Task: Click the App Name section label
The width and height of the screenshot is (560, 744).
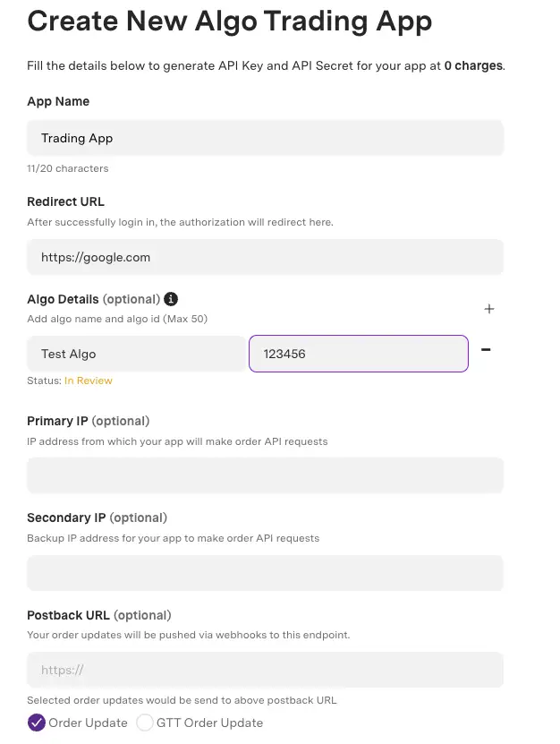Action: coord(58,101)
